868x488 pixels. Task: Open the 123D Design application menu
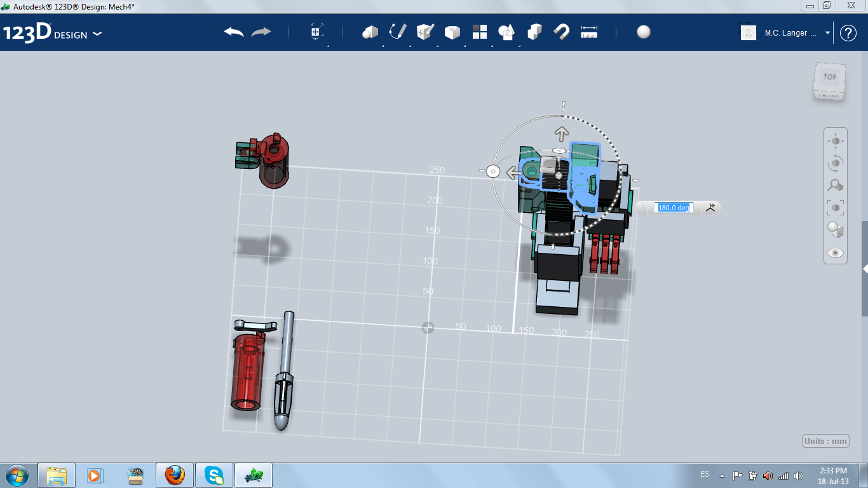coord(52,33)
